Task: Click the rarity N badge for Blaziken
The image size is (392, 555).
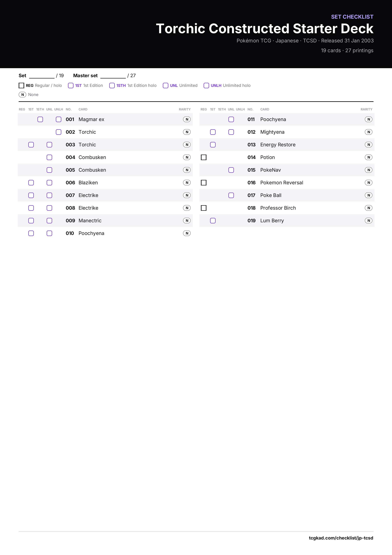Action: (187, 183)
